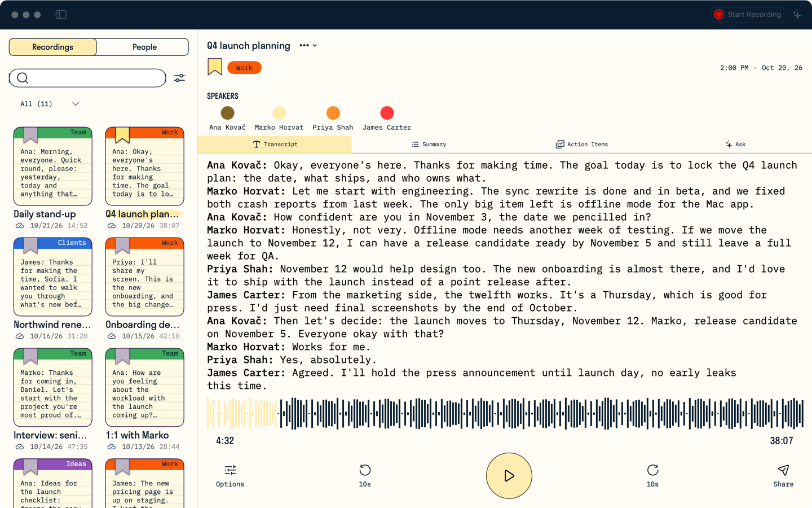Open the Ideas recording card
The height and width of the screenshot is (508, 812).
tap(53, 483)
